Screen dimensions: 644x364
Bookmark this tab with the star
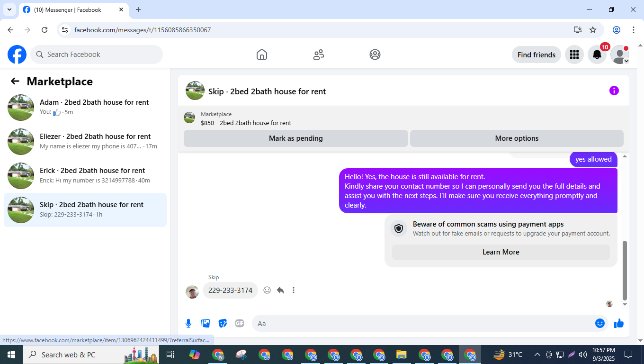[x=593, y=30]
